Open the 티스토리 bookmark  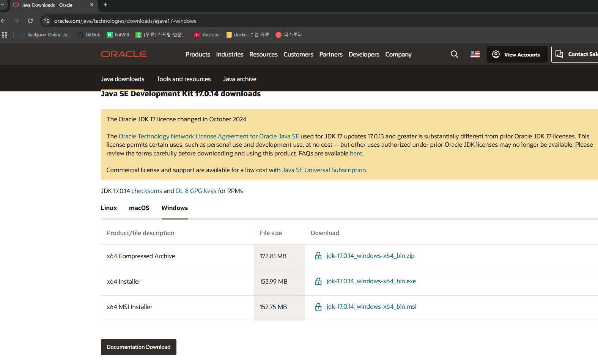(x=289, y=35)
